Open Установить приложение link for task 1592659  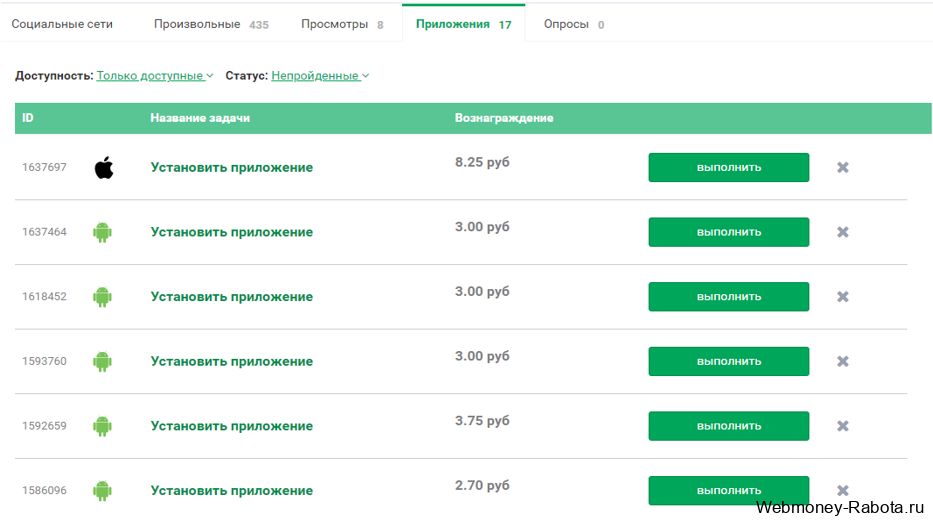231,426
